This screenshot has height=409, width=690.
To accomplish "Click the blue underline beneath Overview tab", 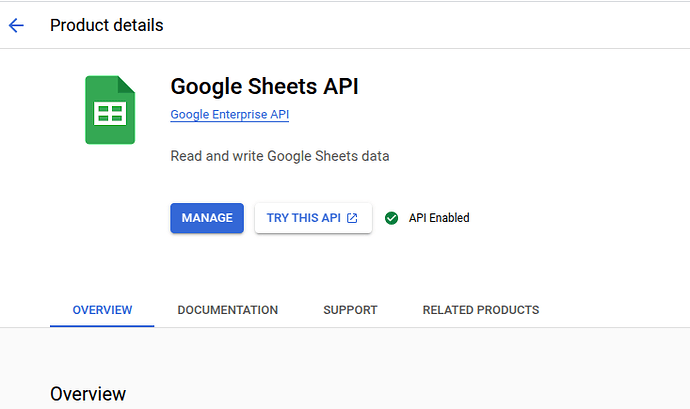I will [102, 326].
